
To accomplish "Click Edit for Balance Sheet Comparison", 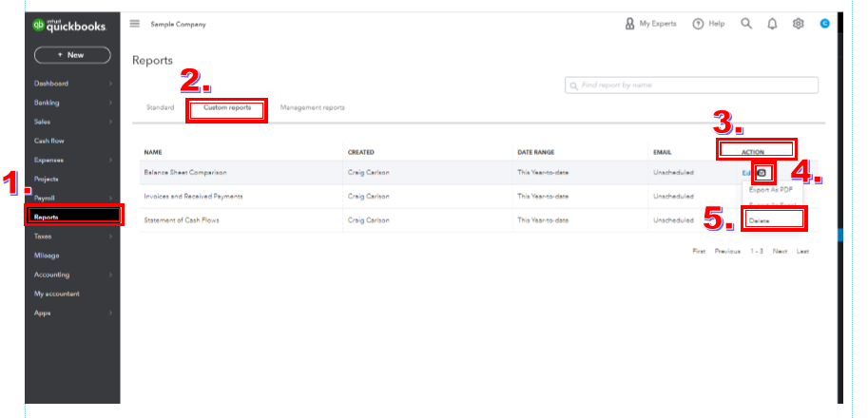I will [x=746, y=173].
